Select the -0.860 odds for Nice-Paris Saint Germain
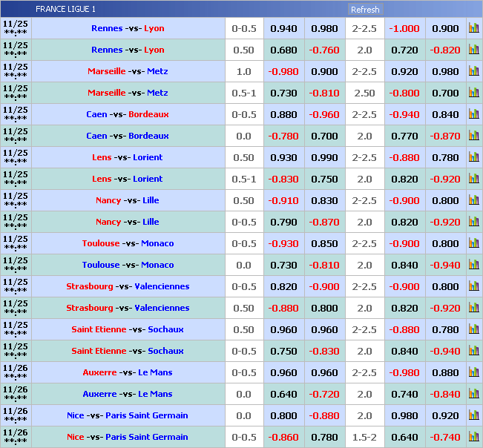 click(283, 437)
